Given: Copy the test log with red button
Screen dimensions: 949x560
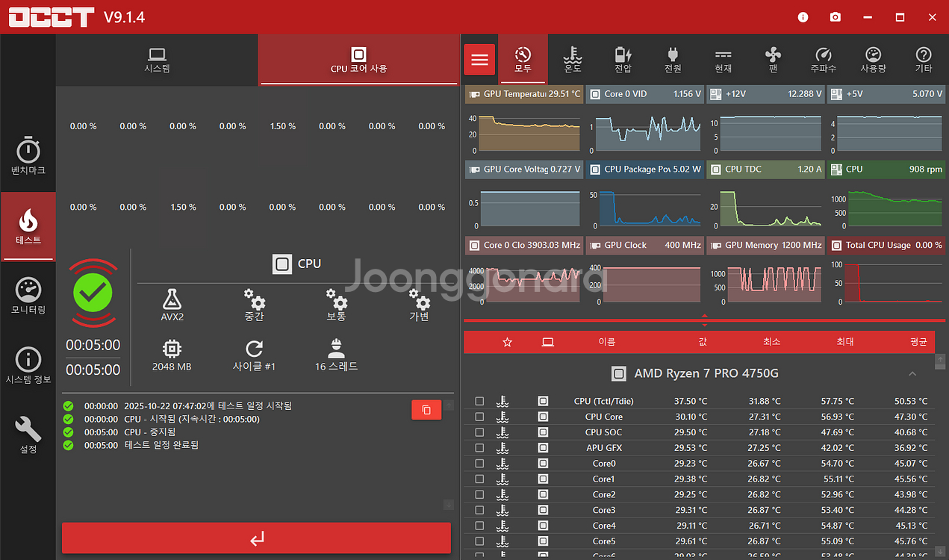Looking at the screenshot, I should tap(426, 409).
